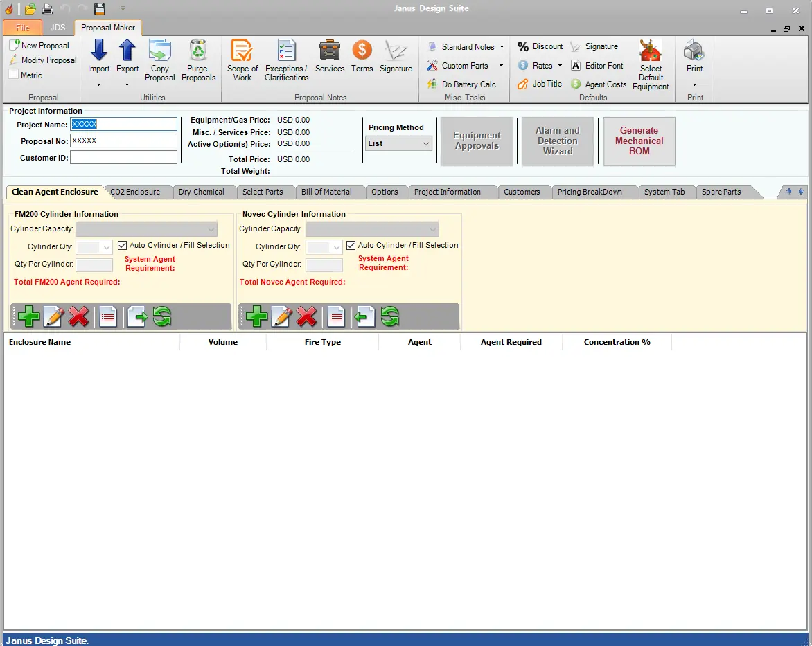The width and height of the screenshot is (812, 646).
Task: Open the Terms dollar icon
Action: point(362,51)
